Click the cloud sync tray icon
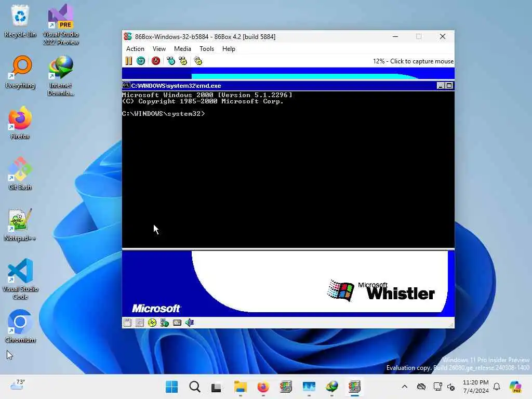The width and height of the screenshot is (532, 399). 421,387
